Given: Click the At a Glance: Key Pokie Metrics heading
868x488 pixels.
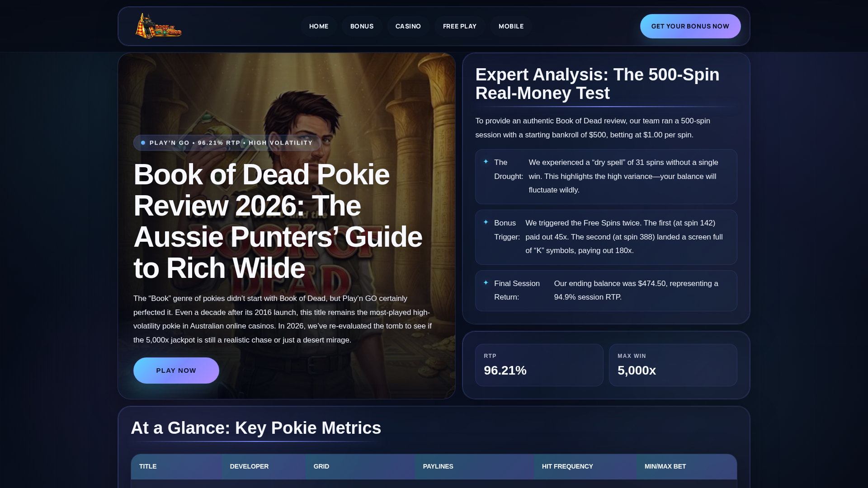Looking at the screenshot, I should (256, 428).
